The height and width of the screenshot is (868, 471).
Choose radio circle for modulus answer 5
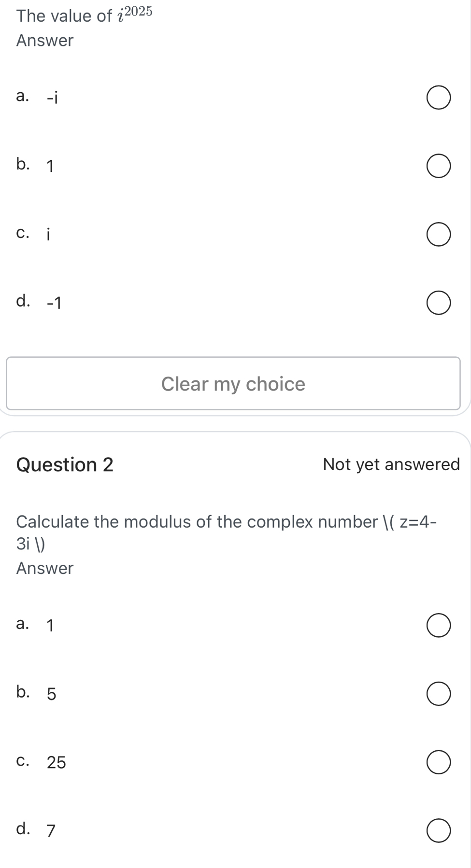tap(439, 694)
